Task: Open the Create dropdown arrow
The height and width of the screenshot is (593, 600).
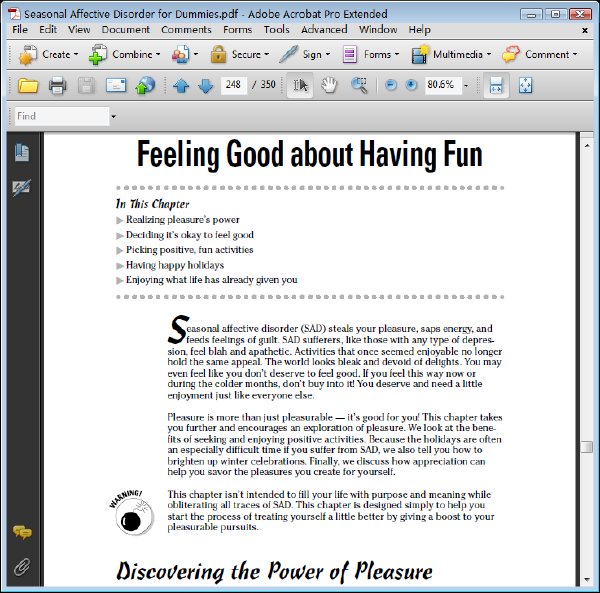Action: point(76,54)
